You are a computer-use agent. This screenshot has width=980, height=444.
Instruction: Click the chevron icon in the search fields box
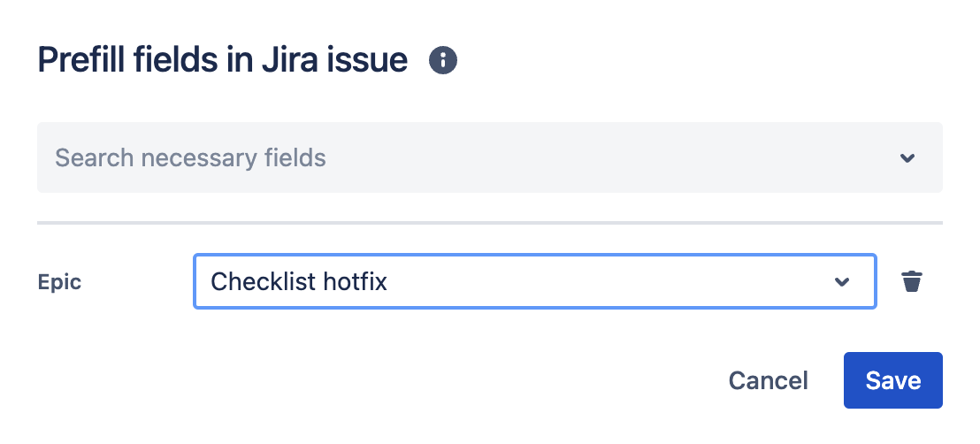pyautogui.click(x=907, y=158)
